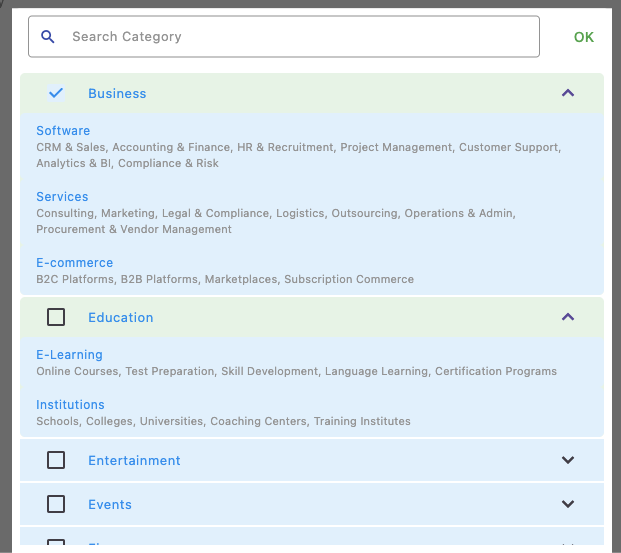Select the Software subcategory
The image size is (621, 553).
point(63,131)
